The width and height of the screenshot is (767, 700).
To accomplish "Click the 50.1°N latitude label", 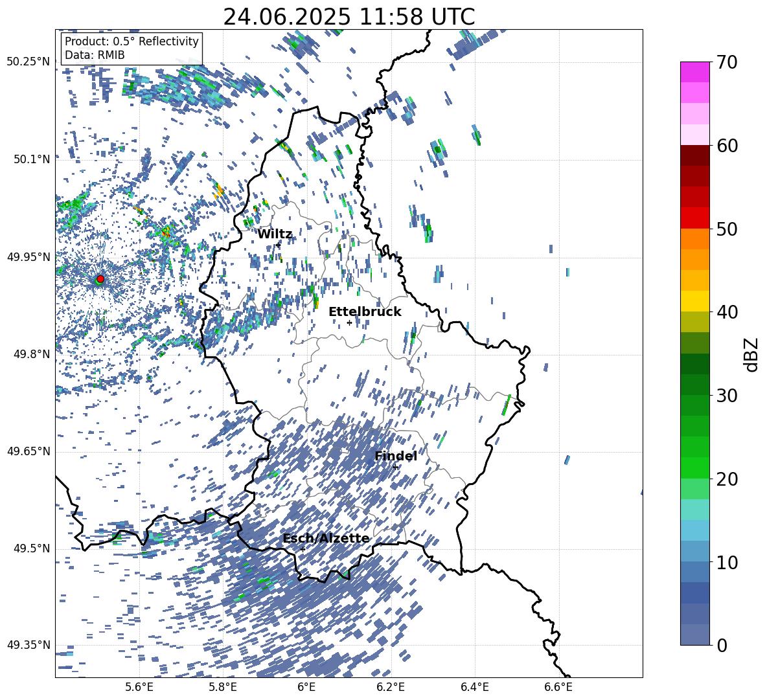I will pos(32,159).
